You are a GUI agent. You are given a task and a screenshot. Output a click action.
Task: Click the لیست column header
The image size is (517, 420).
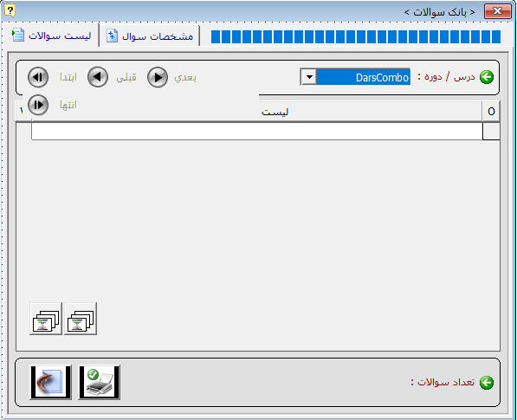click(x=275, y=112)
